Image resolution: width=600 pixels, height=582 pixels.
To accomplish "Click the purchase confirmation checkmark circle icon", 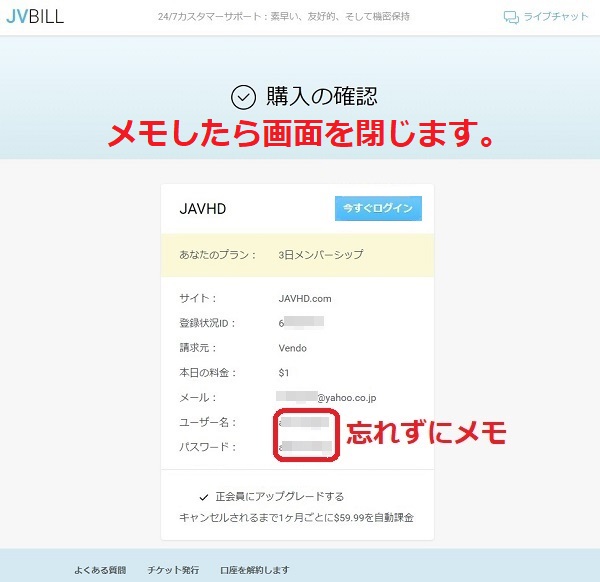I will tap(243, 97).
